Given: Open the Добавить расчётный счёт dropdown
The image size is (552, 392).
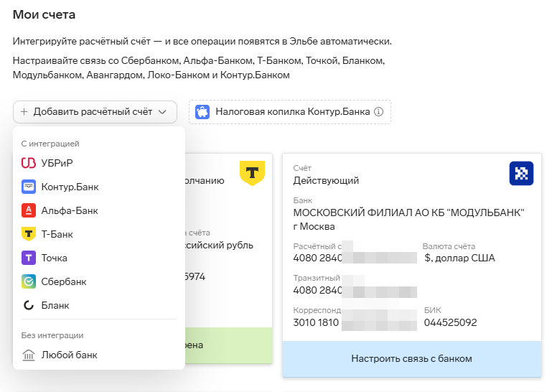Looking at the screenshot, I should tap(95, 112).
